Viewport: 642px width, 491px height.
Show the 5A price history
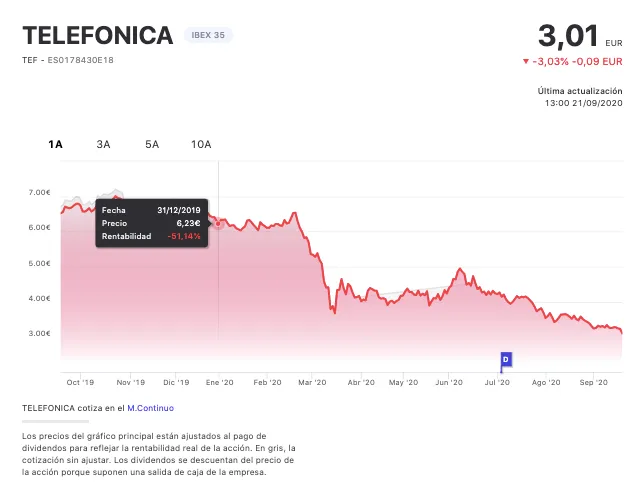click(152, 144)
